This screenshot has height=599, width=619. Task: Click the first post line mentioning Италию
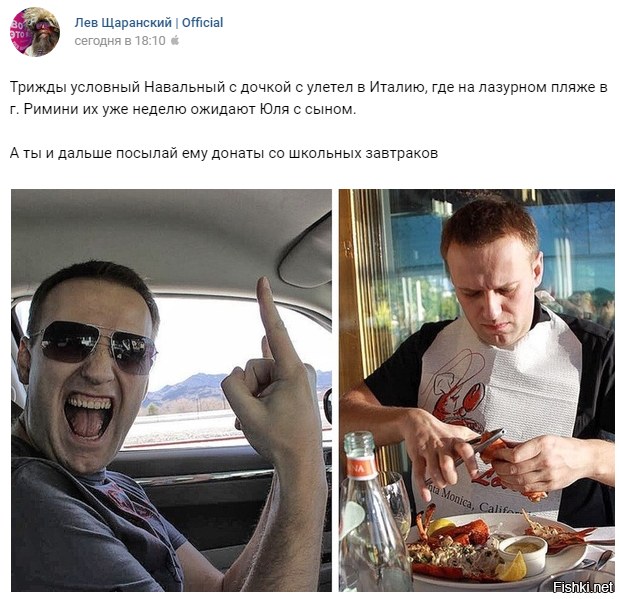point(308,87)
